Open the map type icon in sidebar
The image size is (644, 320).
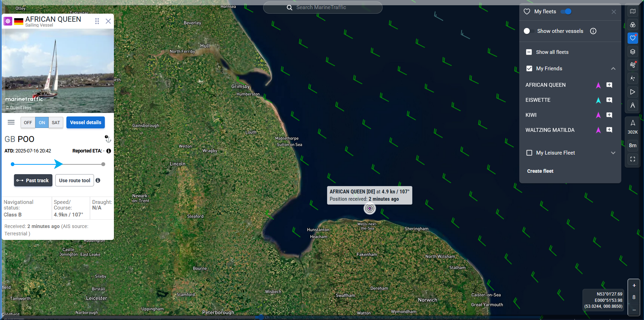632,12
